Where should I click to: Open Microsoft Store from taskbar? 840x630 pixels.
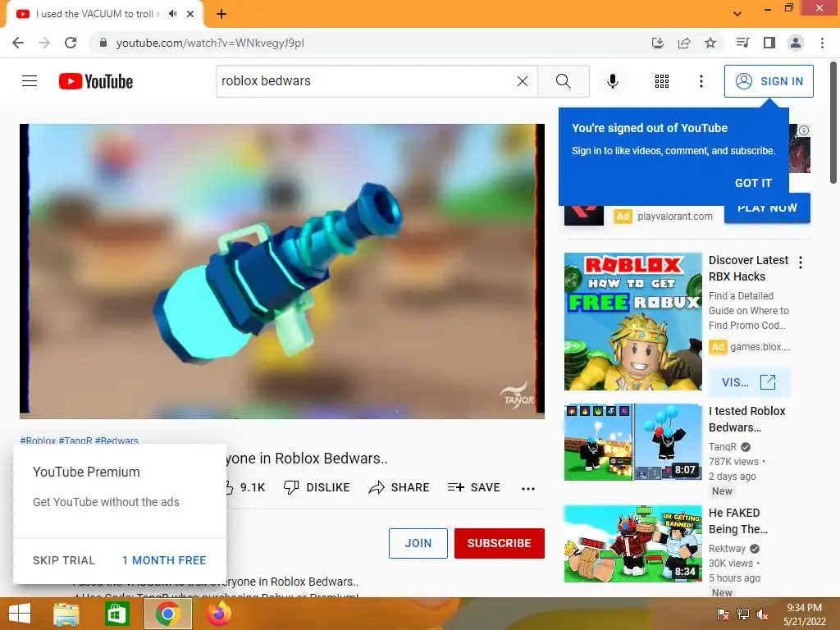tap(116, 614)
